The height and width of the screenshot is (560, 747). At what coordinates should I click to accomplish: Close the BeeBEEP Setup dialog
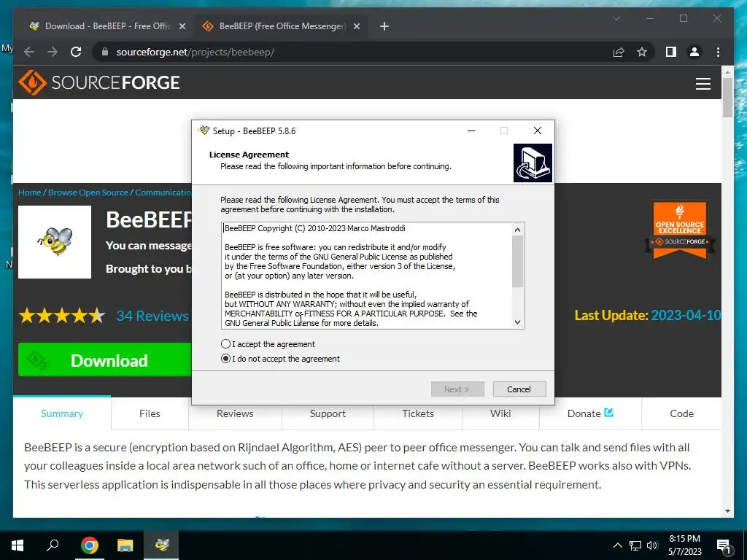(538, 131)
